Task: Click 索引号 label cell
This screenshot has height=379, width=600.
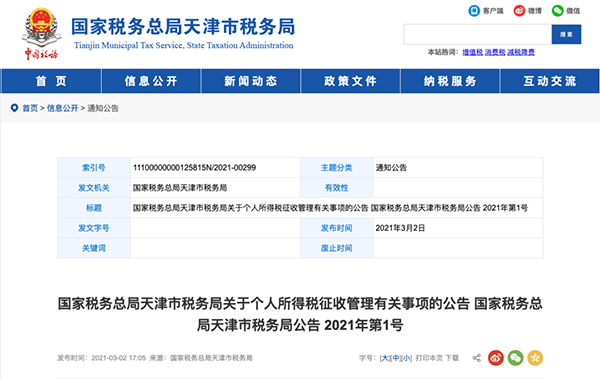Action: click(x=94, y=168)
